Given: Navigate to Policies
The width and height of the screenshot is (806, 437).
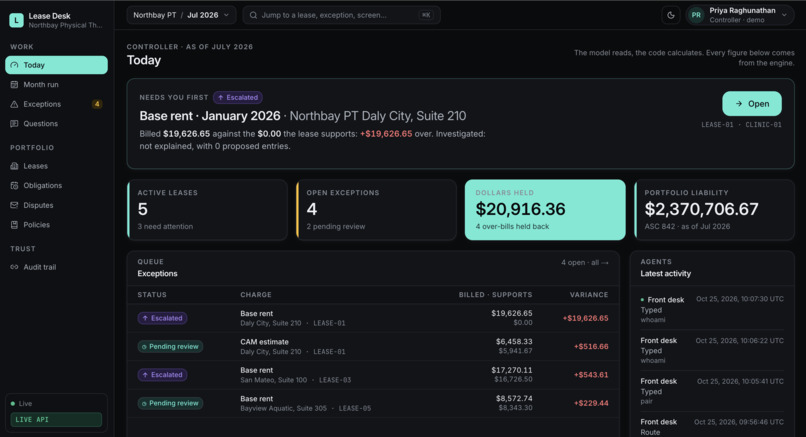Looking at the screenshot, I should click(x=57, y=225).
